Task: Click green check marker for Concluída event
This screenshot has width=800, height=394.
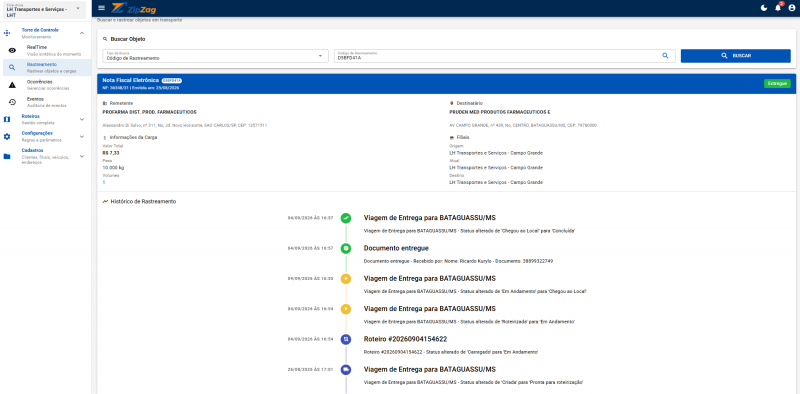Action: (x=346, y=218)
